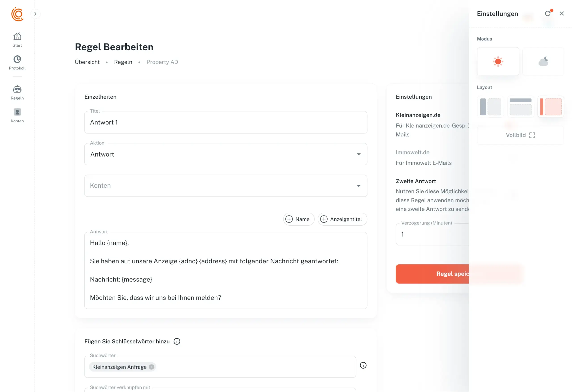The height and width of the screenshot is (392, 572).
Task: Switch to dark mode moon tile
Action: [543, 61]
